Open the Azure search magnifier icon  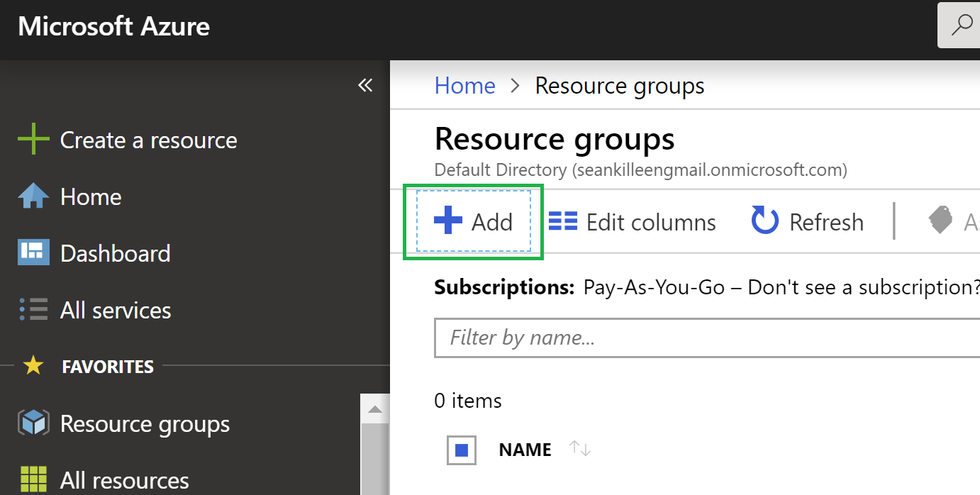click(x=962, y=25)
